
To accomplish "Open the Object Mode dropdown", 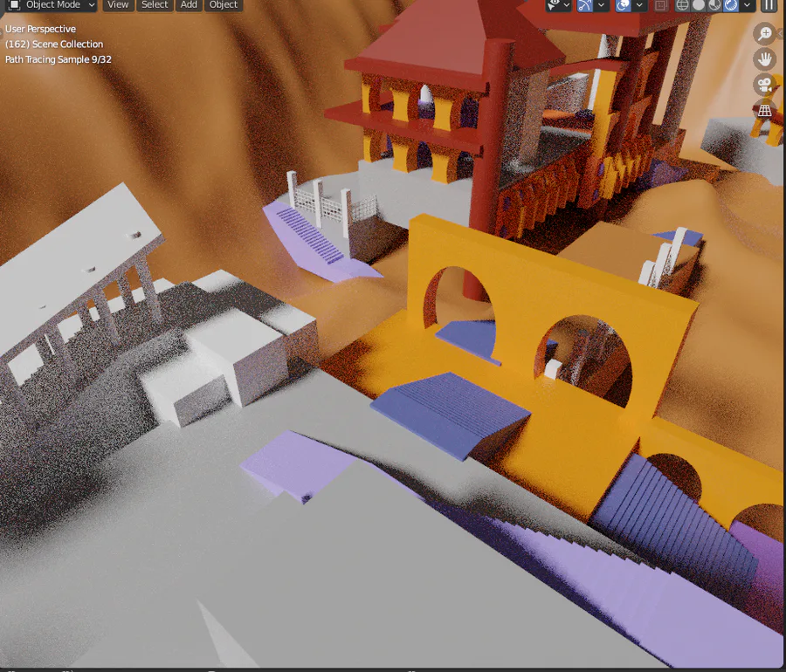I will pos(52,5).
